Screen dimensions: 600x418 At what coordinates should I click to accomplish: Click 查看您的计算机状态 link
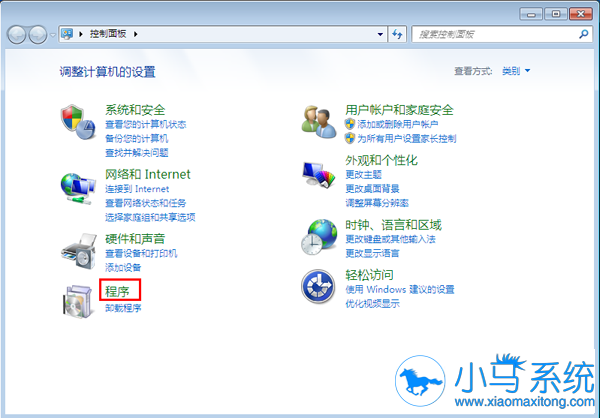click(145, 124)
